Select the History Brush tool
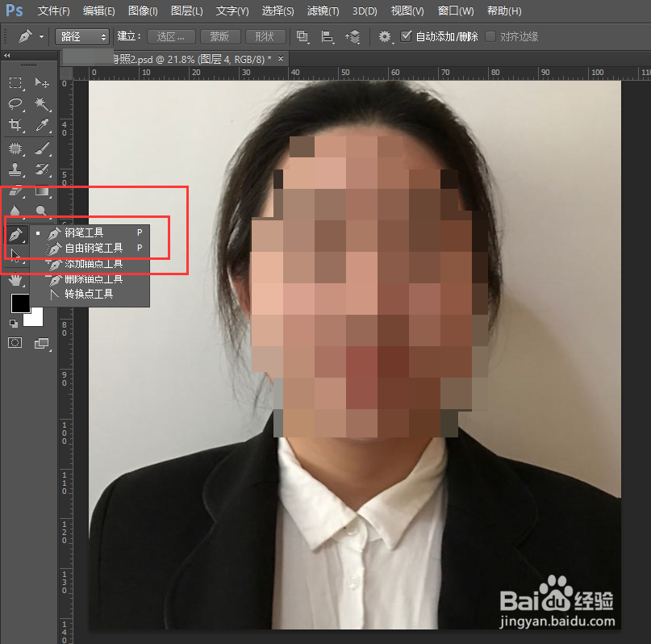Image resolution: width=651 pixels, height=644 pixels. pyautogui.click(x=41, y=169)
